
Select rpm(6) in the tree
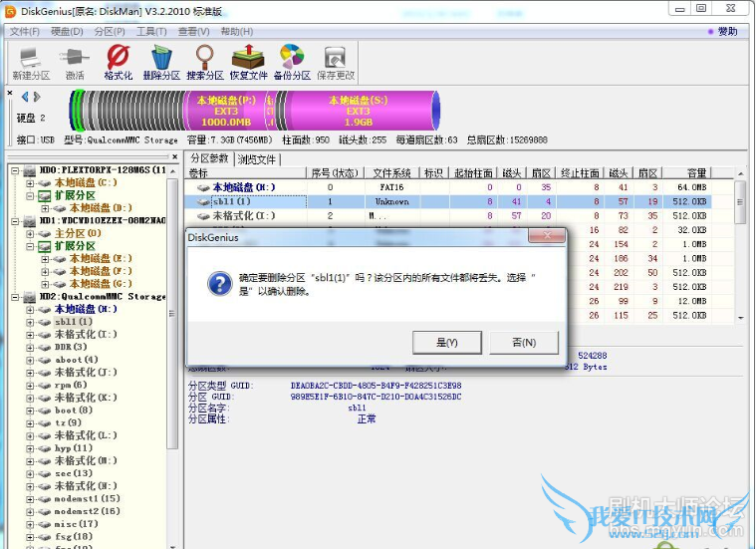(71, 385)
